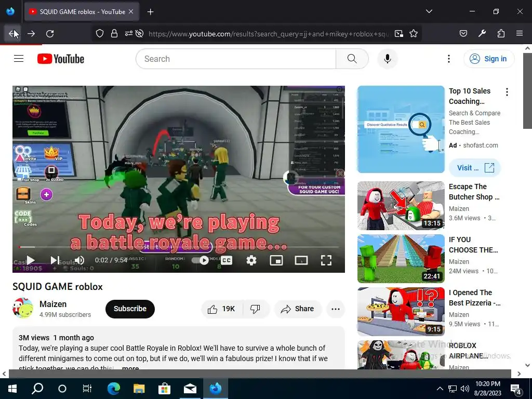Mute the video volume speaker icon

click(x=79, y=260)
